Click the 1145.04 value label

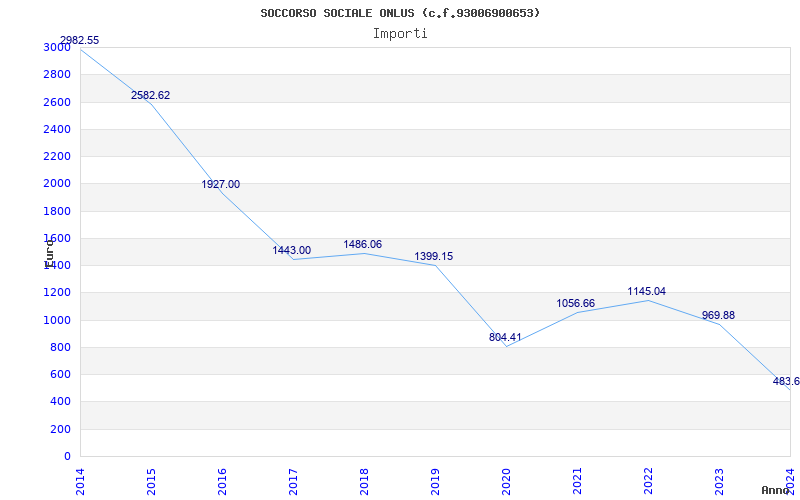(646, 292)
